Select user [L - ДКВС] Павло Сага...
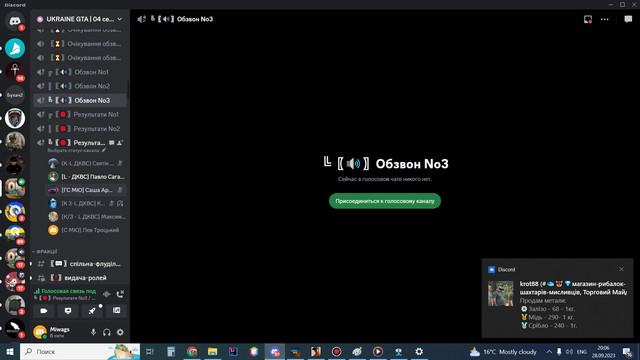The image size is (640, 360). (x=86, y=177)
